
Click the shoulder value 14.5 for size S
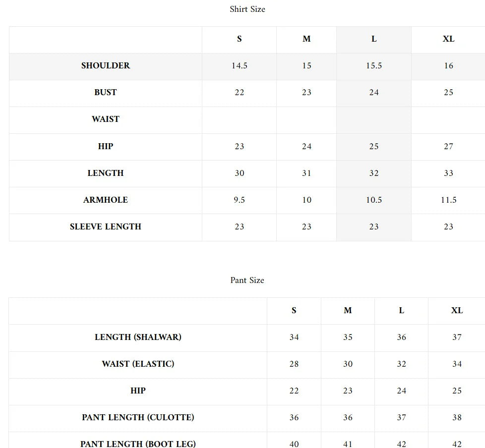point(240,66)
